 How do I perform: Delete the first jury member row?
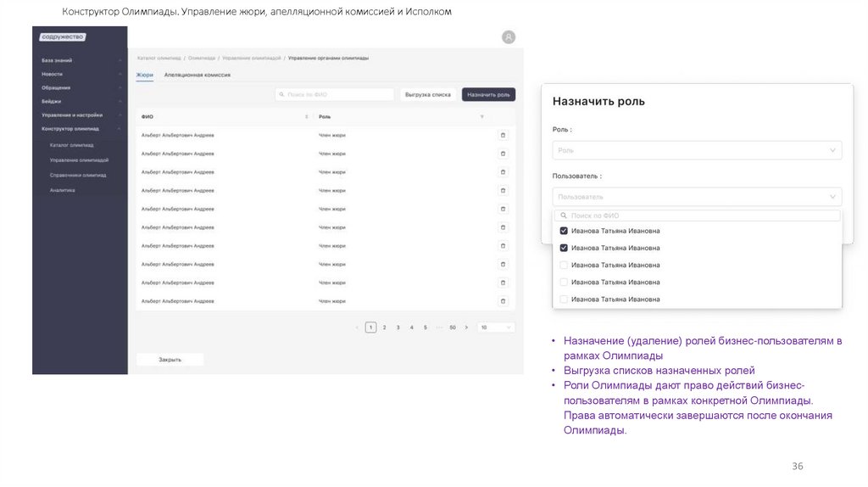click(x=503, y=135)
